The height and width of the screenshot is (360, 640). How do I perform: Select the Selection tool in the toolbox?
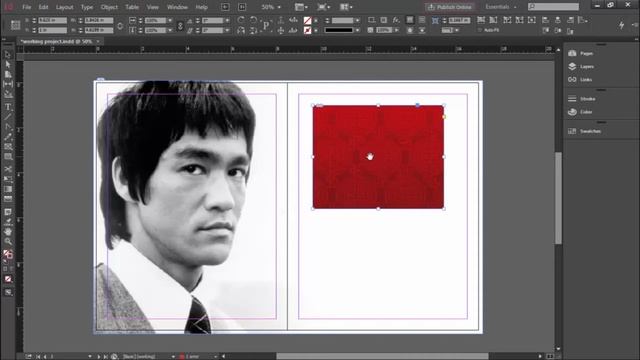pos(8,55)
